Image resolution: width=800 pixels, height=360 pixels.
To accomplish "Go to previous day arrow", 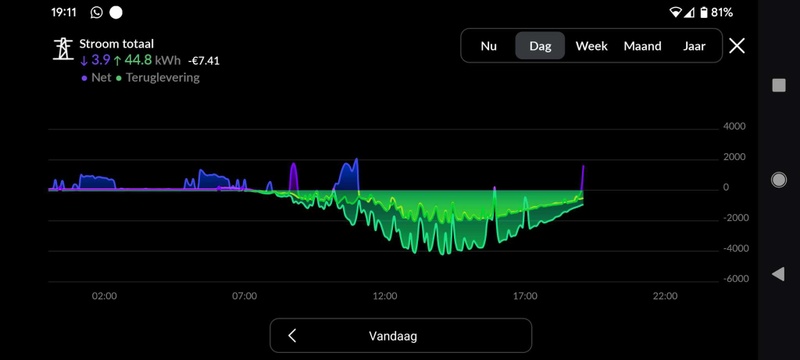I will (x=292, y=336).
